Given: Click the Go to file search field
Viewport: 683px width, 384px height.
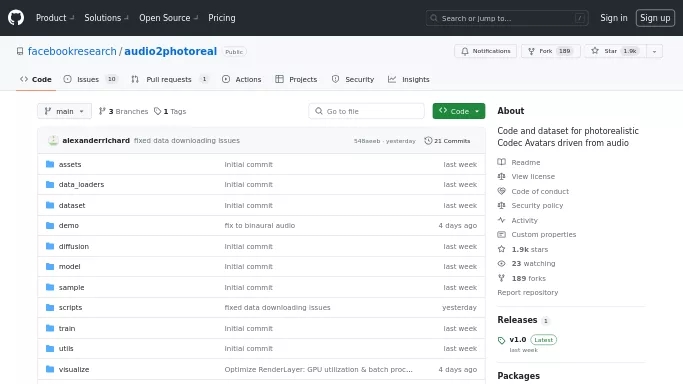Looking at the screenshot, I should [366, 111].
